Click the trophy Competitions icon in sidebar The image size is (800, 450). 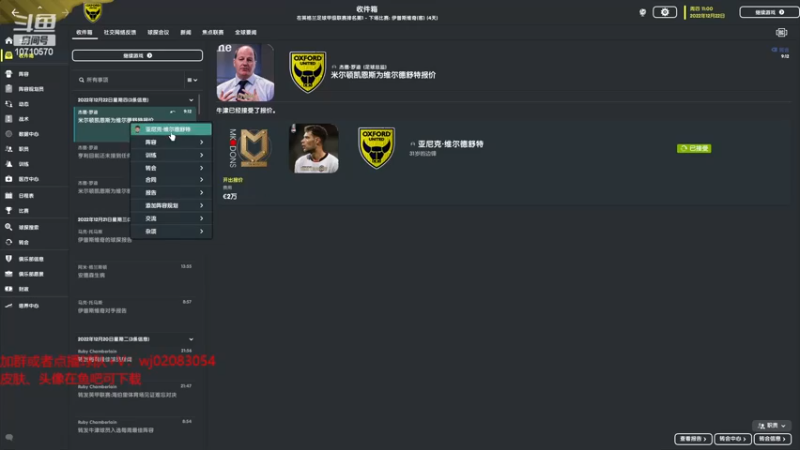pyautogui.click(x=9, y=210)
